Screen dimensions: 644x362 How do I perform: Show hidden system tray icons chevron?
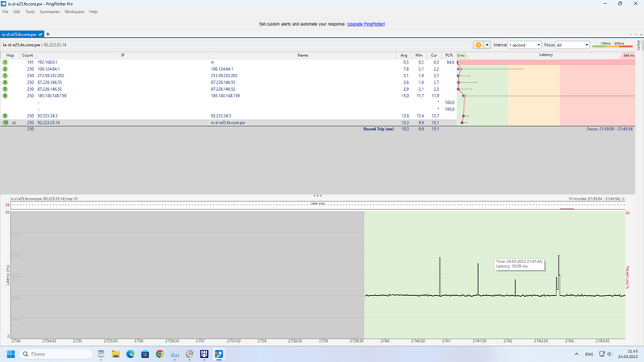[576, 354]
